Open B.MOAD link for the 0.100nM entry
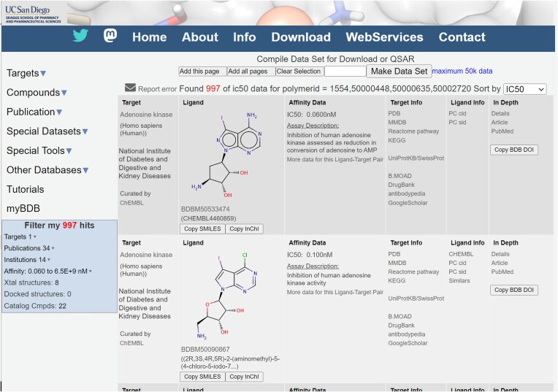The image size is (558, 392). click(400, 316)
